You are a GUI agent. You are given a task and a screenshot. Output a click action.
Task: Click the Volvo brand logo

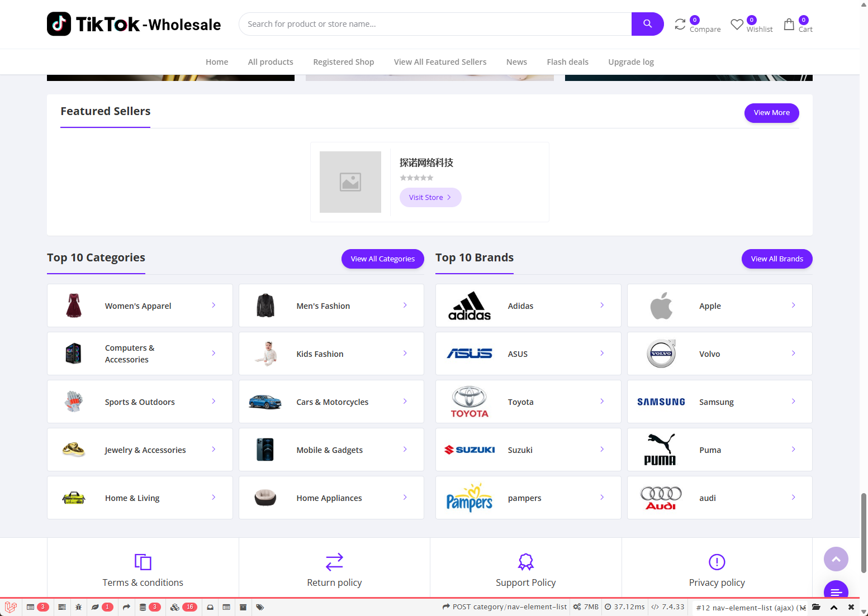click(x=661, y=354)
